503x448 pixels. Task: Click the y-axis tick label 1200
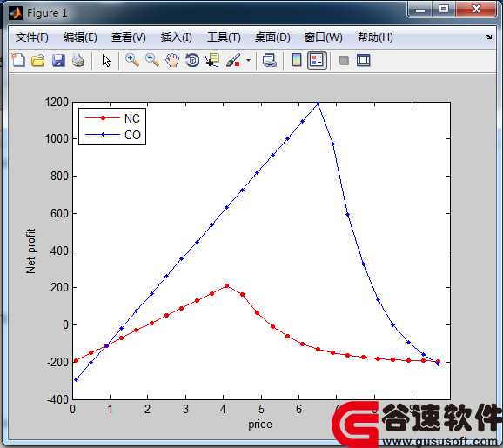click(57, 103)
